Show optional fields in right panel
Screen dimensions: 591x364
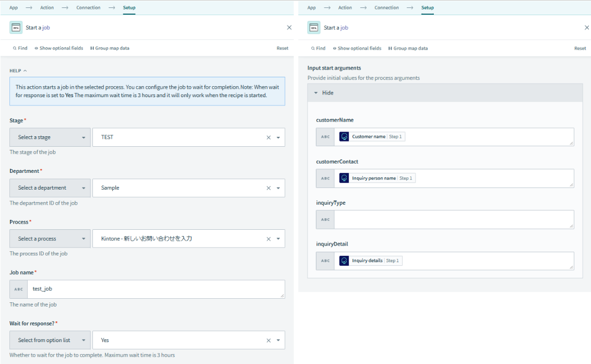[357, 48]
